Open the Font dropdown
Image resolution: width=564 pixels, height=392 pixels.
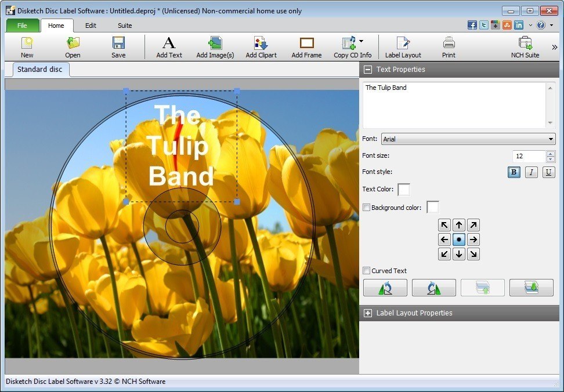tap(551, 139)
